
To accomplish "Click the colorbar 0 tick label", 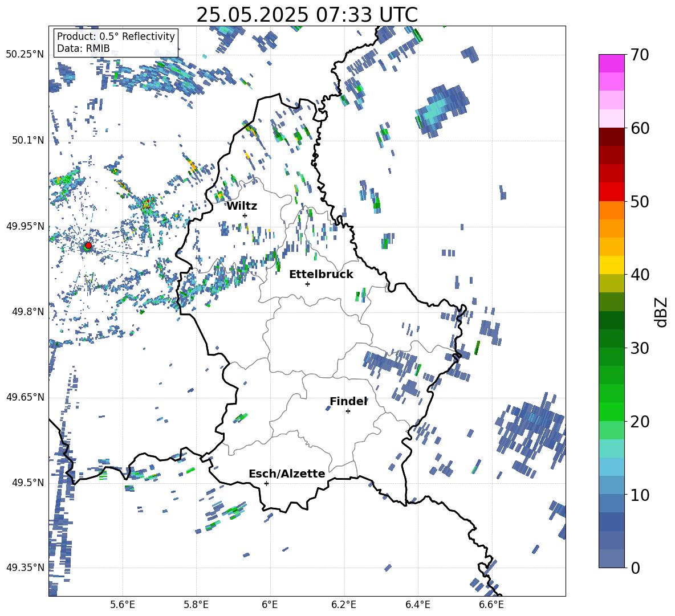I will point(635,568).
